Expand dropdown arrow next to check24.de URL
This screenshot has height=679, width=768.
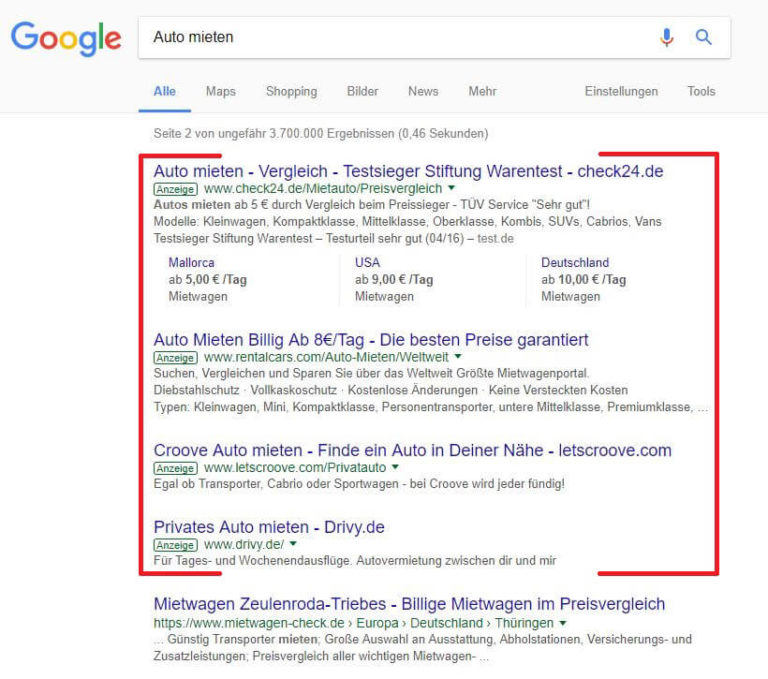coord(452,188)
